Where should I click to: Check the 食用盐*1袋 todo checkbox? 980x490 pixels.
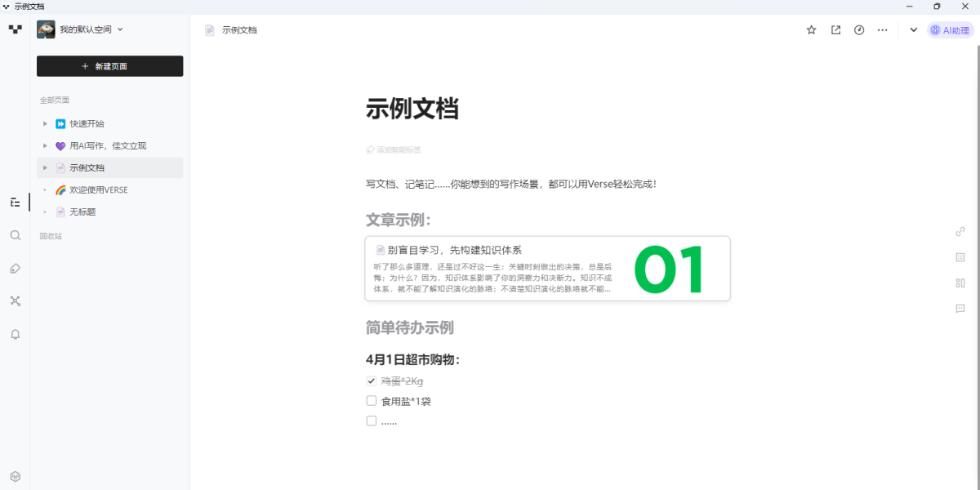click(372, 401)
